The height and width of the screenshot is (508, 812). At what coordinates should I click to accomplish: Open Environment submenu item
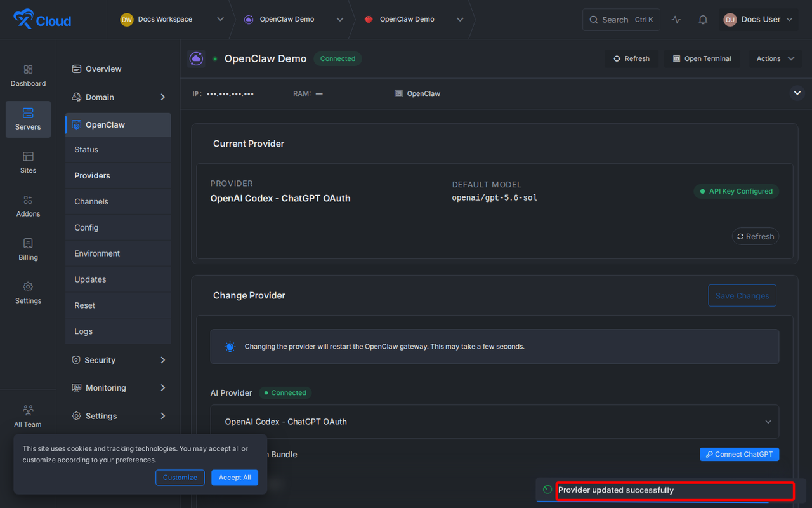[118, 253]
